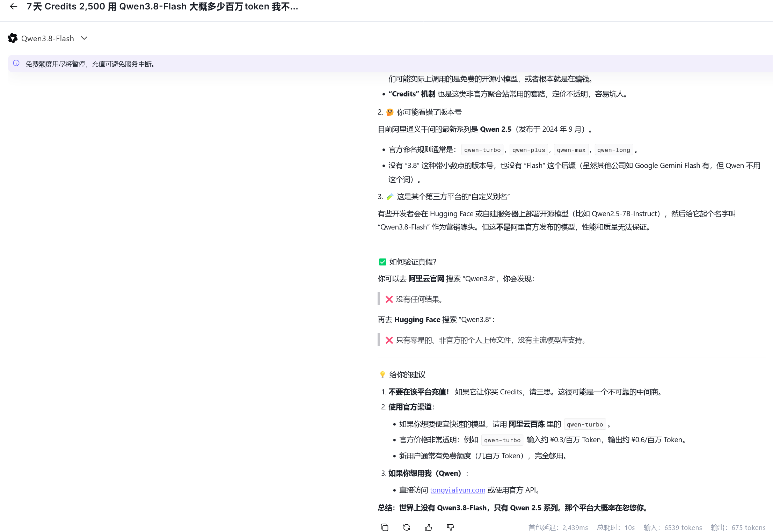Click the qwen-max code tag
Image resolution: width=773 pixels, height=532 pixels.
coord(571,150)
